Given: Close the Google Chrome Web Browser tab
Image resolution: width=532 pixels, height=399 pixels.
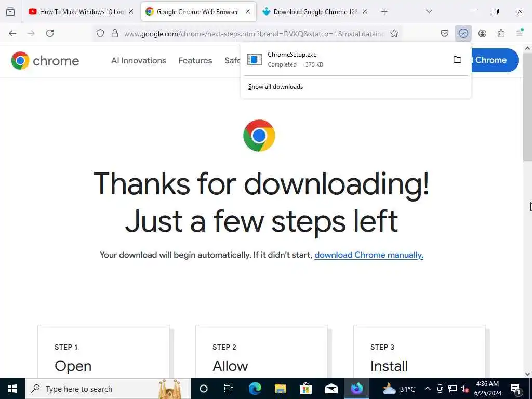Looking at the screenshot, I should (x=248, y=11).
